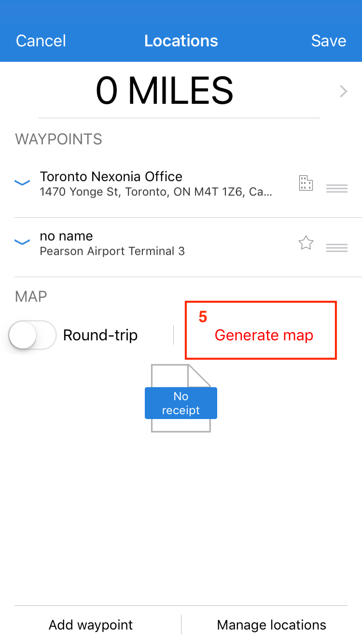Toggle the Round-trip switch
The width and height of the screenshot is (362, 644).
(x=33, y=335)
